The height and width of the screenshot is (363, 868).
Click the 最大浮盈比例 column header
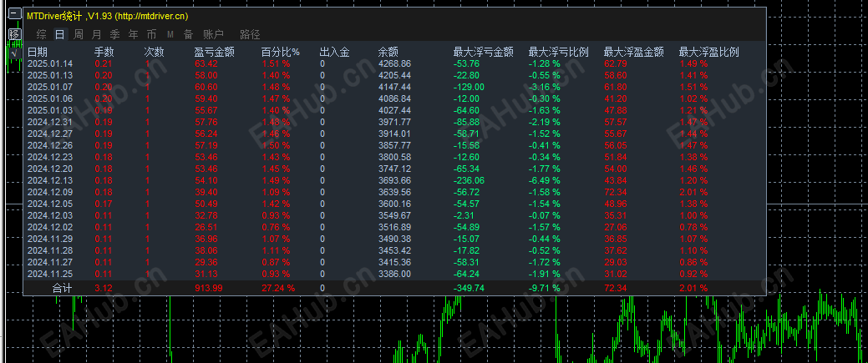click(709, 53)
